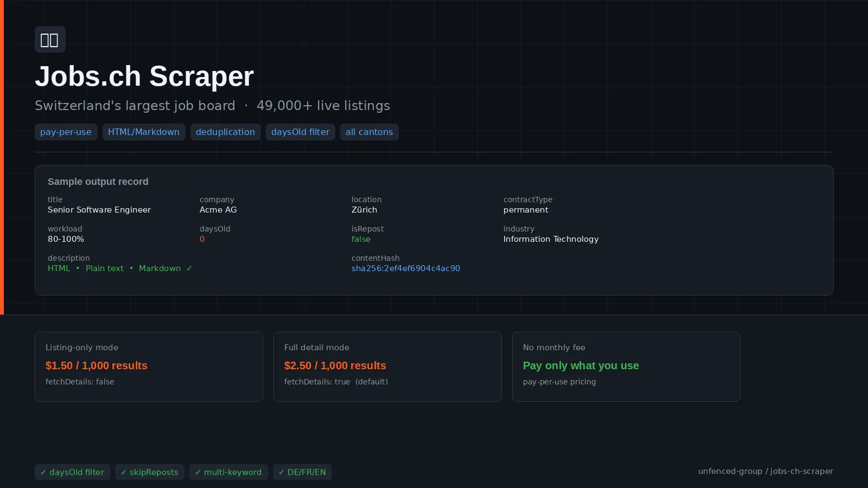This screenshot has height=488, width=868.
Task: Select the Senior Software Engineer title field
Action: coord(99,209)
